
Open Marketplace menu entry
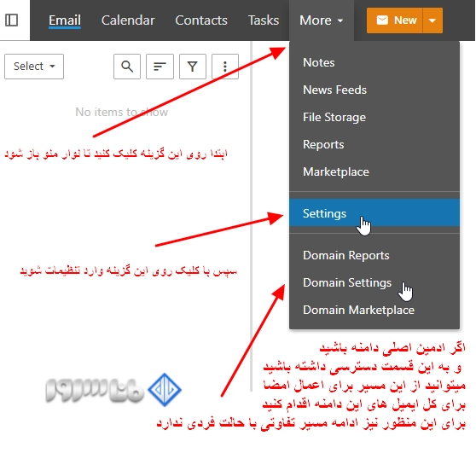point(374,171)
